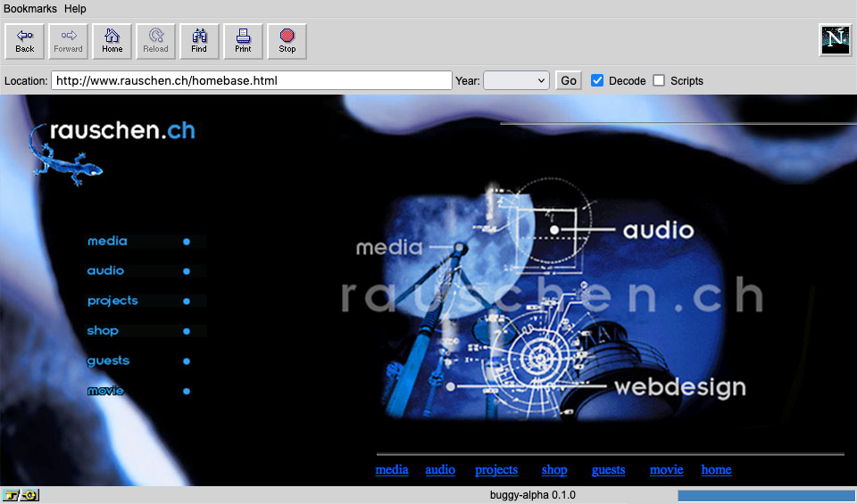Image resolution: width=857 pixels, height=504 pixels.
Task: Follow the bottom projects hyperlink
Action: [x=496, y=469]
